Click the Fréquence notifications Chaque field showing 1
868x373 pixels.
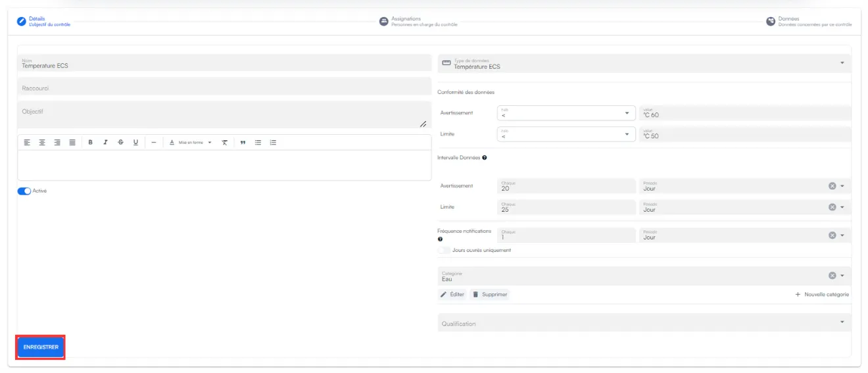tap(566, 235)
